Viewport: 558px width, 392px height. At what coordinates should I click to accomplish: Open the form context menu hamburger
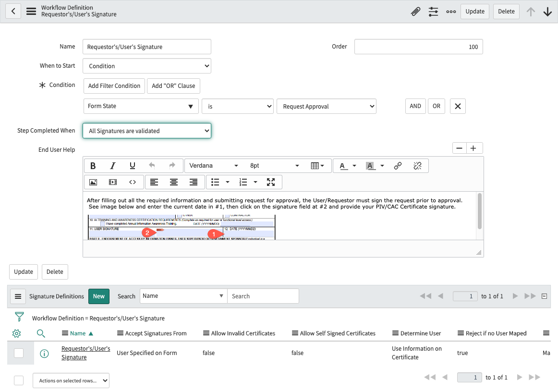pos(31,11)
